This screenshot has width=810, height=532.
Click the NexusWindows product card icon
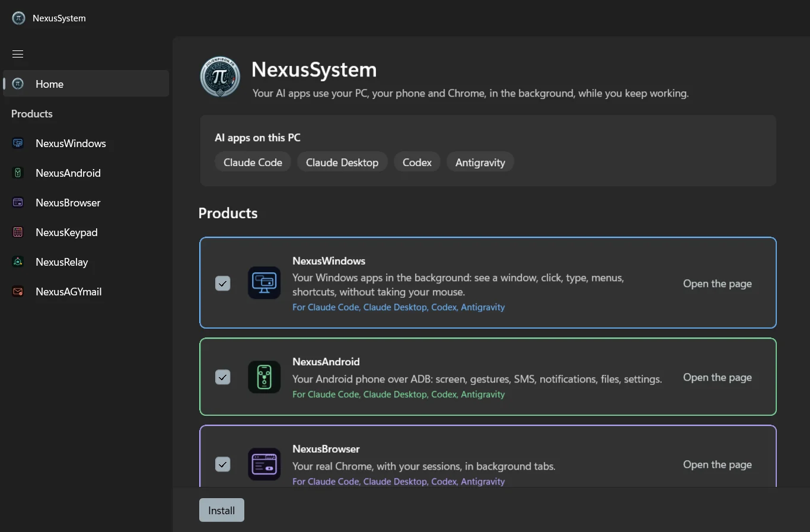pyautogui.click(x=264, y=283)
